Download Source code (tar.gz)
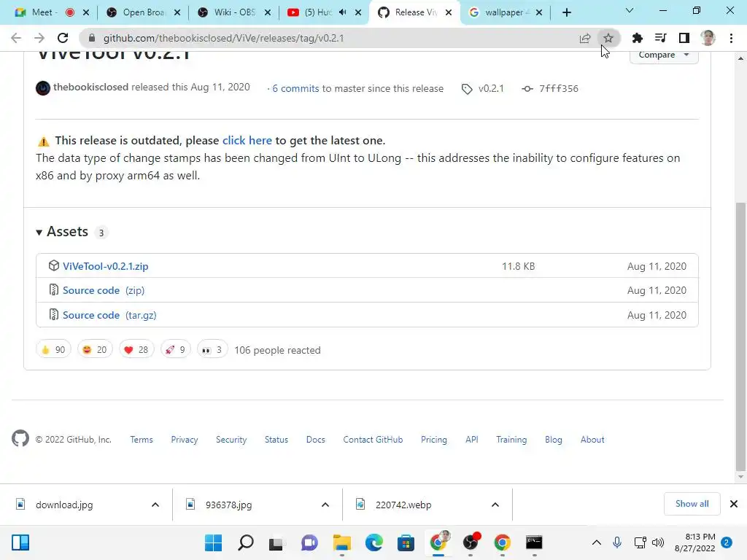The height and width of the screenshot is (560, 747). click(x=109, y=315)
